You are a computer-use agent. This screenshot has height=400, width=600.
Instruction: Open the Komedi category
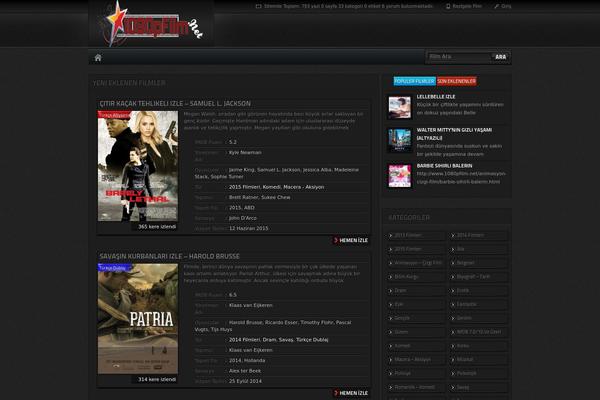tap(416, 346)
